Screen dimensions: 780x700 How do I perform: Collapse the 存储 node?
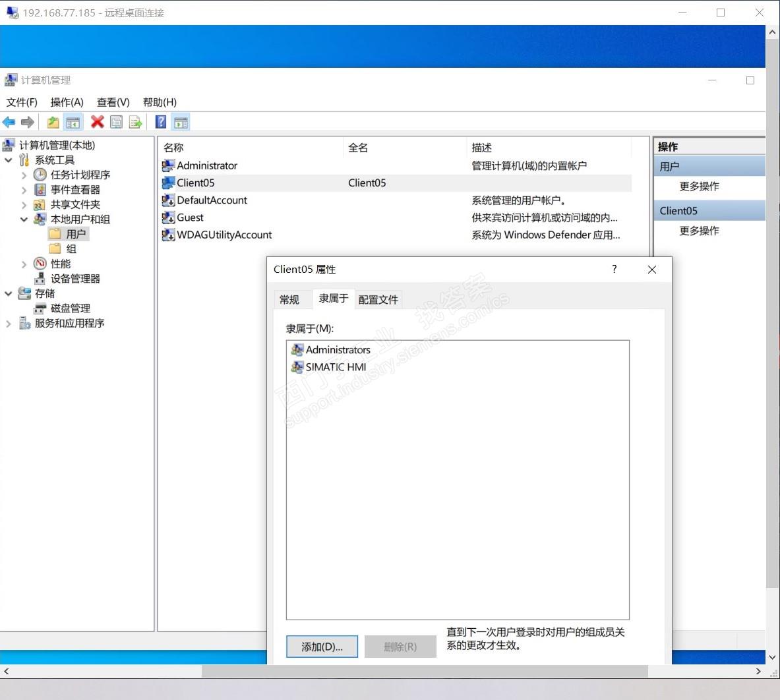pos(9,294)
